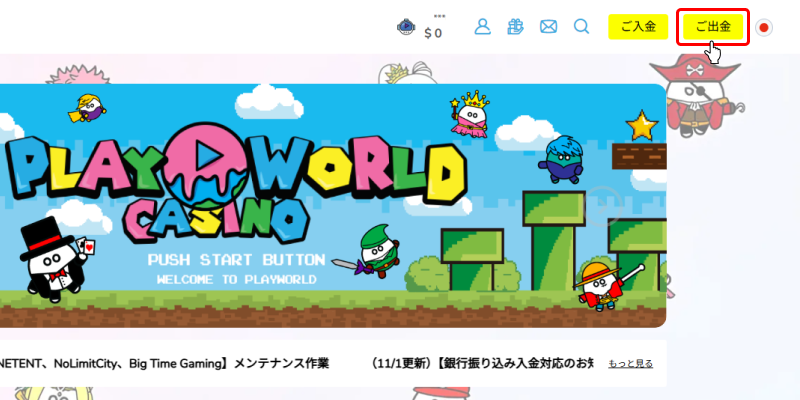Open the Japan flag language selector
The width and height of the screenshot is (800, 400).
[764, 28]
